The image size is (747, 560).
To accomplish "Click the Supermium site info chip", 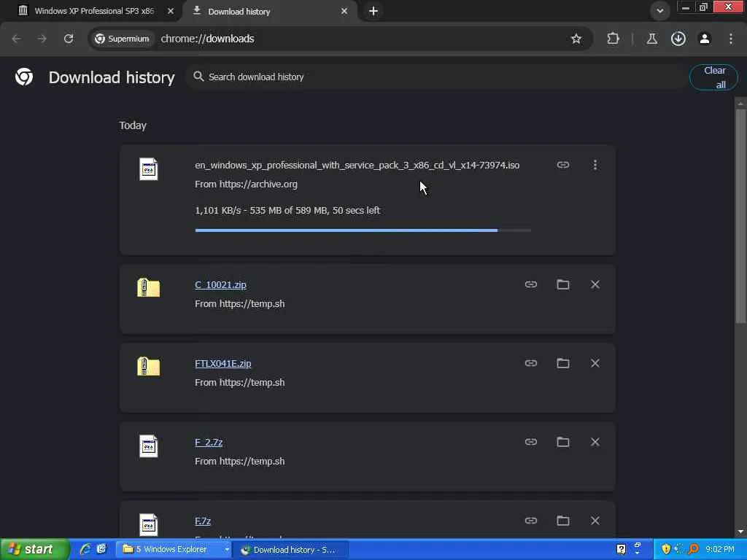I will pos(122,39).
